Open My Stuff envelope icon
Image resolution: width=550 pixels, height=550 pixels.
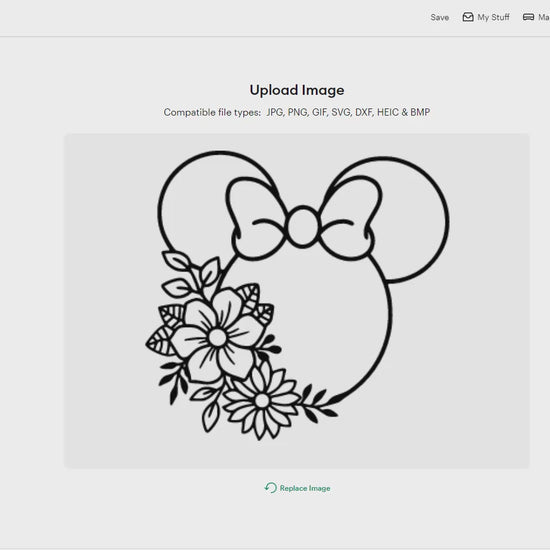(468, 17)
